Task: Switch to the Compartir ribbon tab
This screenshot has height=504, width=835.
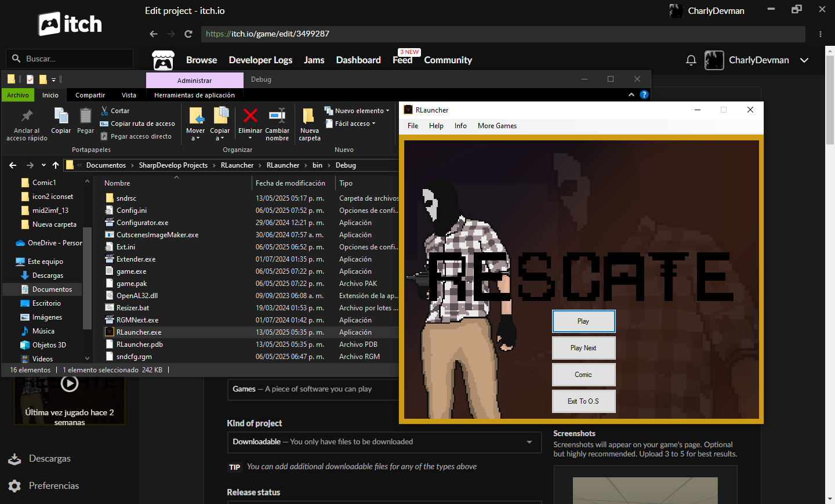Action: [90, 95]
